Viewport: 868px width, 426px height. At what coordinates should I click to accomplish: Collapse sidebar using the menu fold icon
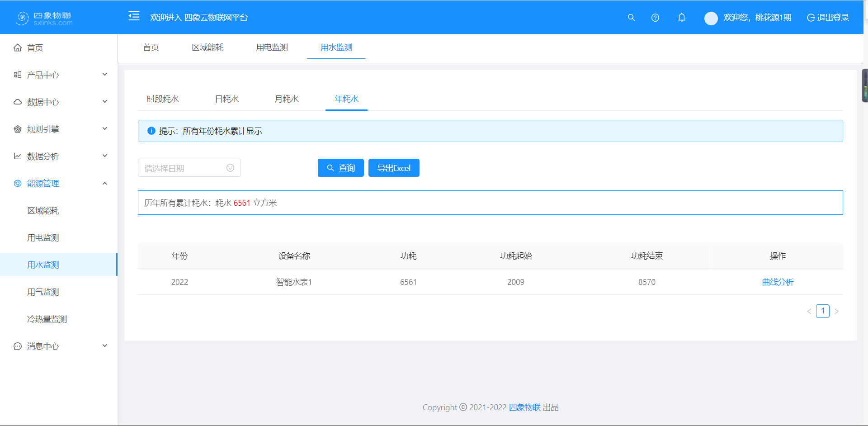click(134, 16)
